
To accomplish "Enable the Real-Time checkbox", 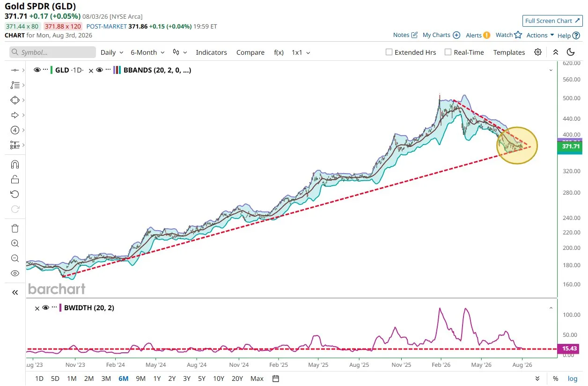I will point(448,52).
